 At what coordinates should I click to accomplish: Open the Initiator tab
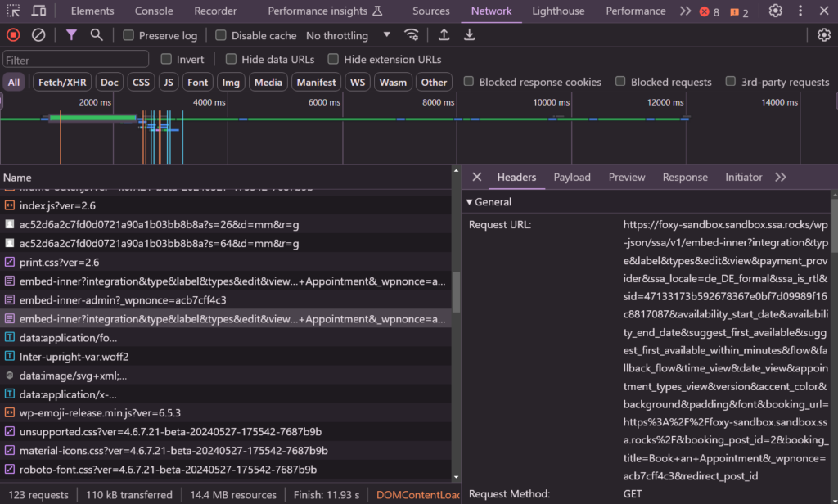coord(743,177)
